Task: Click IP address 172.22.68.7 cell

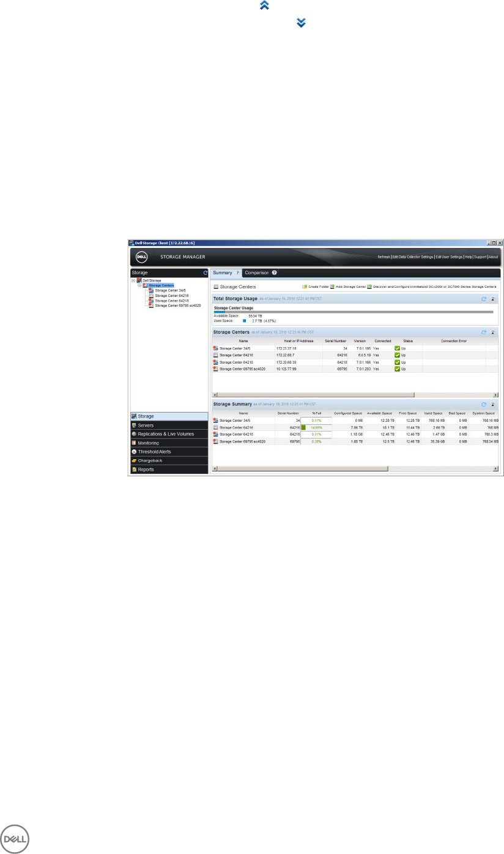Action: (286, 355)
